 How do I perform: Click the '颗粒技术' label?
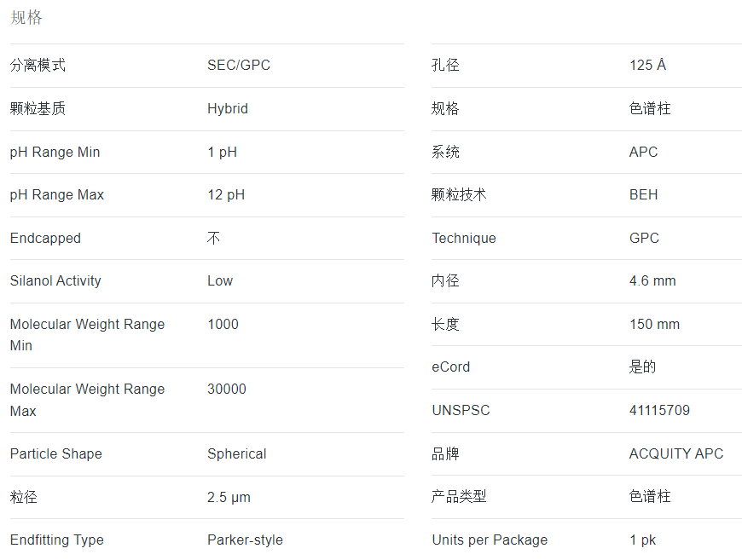click(x=459, y=194)
